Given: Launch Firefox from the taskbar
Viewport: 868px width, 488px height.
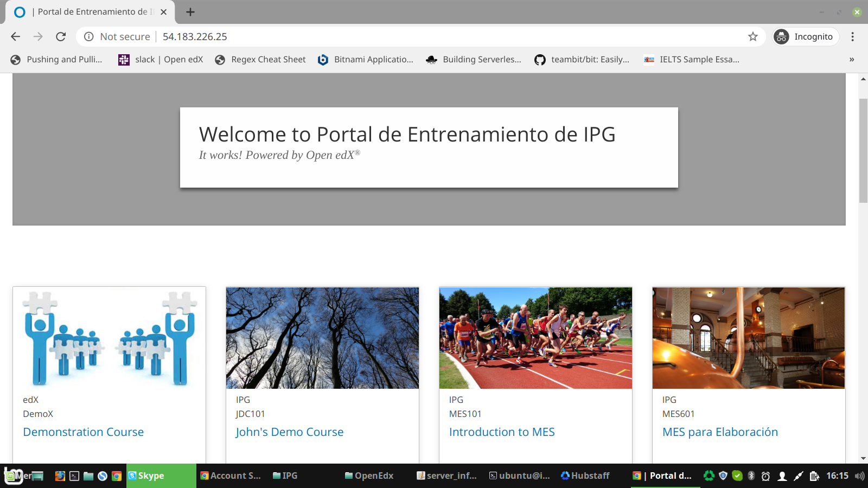Looking at the screenshot, I should [60, 476].
